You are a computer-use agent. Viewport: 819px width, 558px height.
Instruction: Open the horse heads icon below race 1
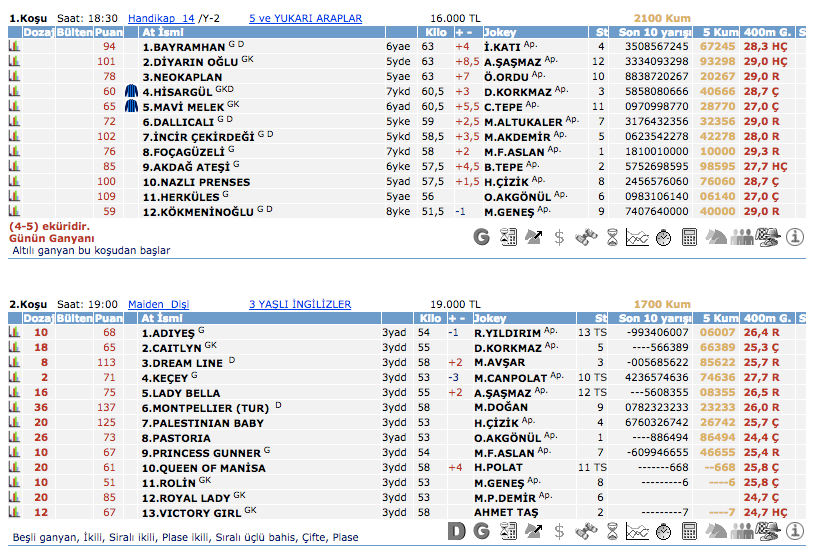click(716, 238)
